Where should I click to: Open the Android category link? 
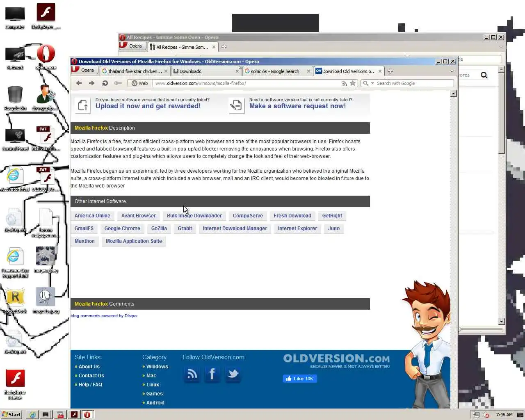[x=155, y=403]
